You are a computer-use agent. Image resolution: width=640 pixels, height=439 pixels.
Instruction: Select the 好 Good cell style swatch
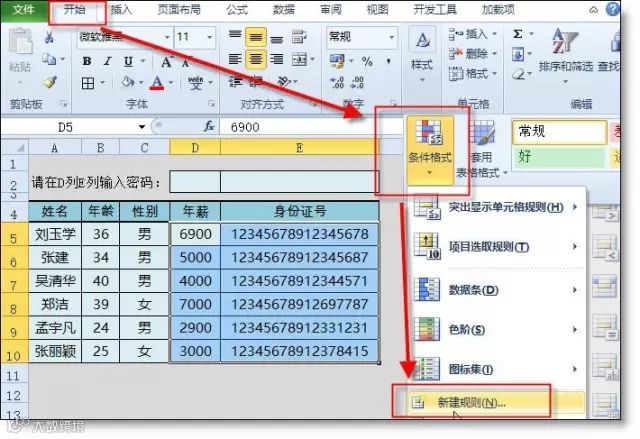click(559, 157)
